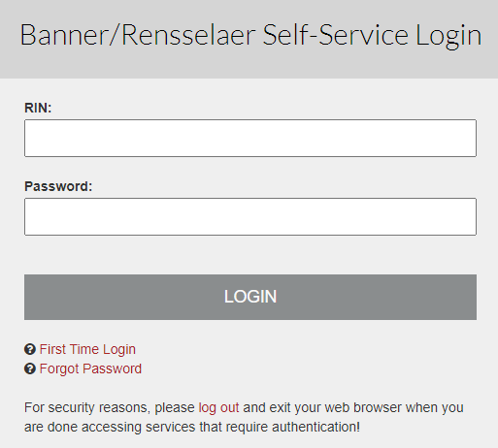Click the Password: field label
The image size is (498, 448).
58,186
